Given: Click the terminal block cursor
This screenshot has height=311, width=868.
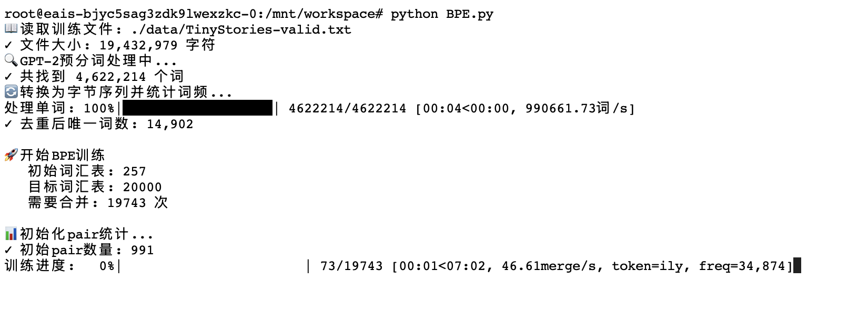Looking at the screenshot, I should click(x=797, y=265).
